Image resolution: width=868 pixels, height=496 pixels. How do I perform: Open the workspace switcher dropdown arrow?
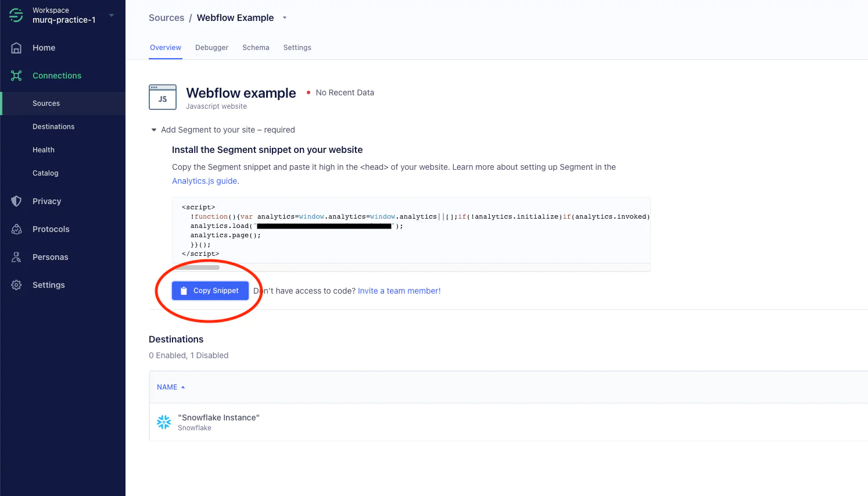112,15
